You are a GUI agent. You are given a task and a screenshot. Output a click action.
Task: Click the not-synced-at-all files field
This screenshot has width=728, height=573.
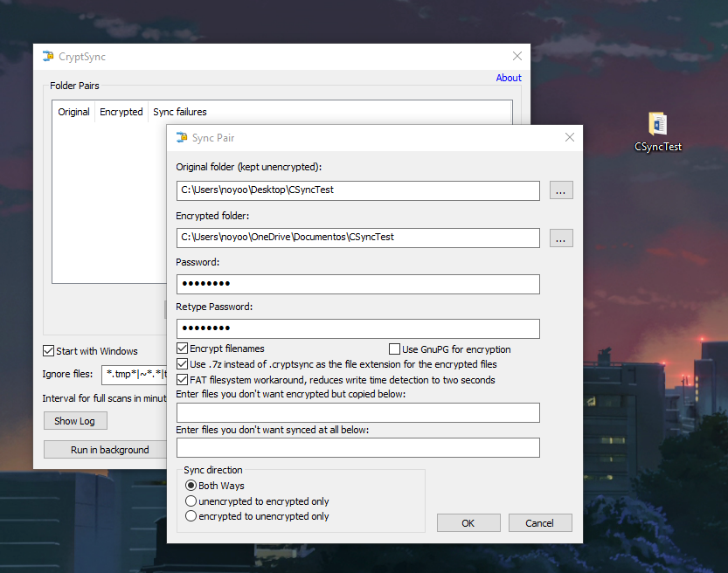pyautogui.click(x=358, y=448)
